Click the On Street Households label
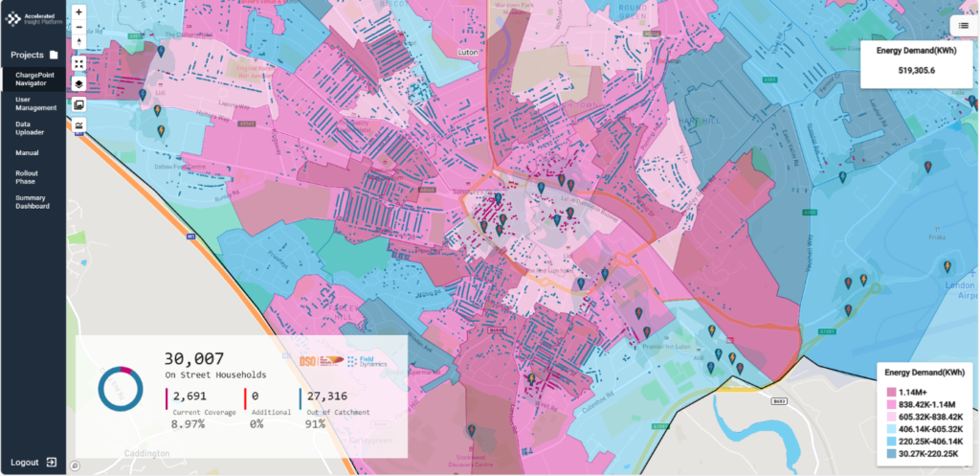 215,375
